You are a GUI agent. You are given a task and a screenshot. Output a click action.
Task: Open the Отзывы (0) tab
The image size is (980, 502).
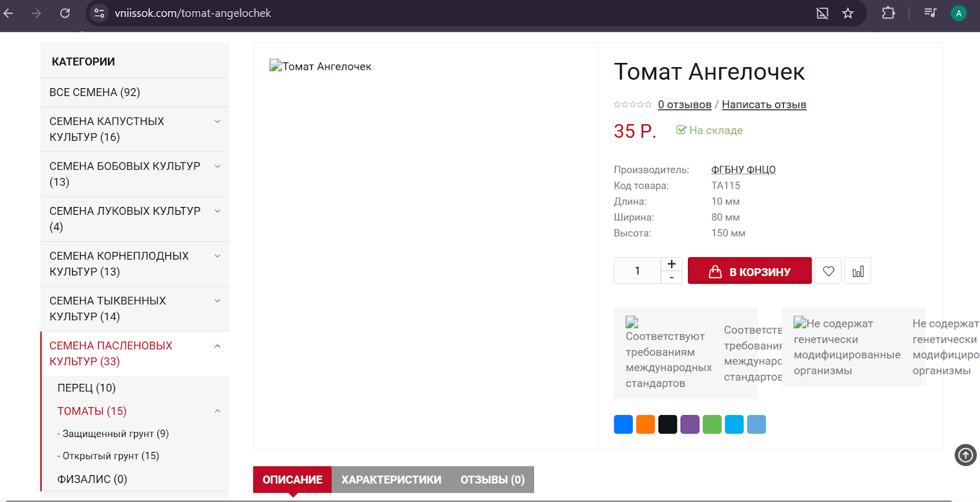[x=492, y=480]
